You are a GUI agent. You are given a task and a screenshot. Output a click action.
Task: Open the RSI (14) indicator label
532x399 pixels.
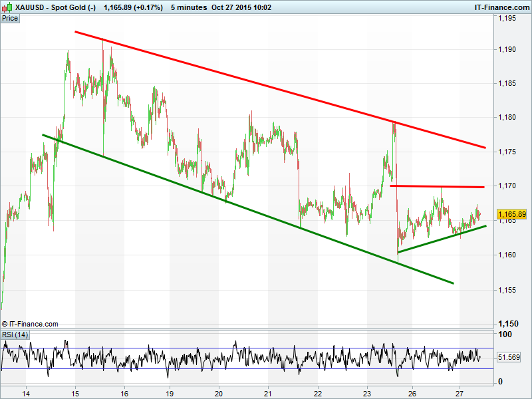15,335
